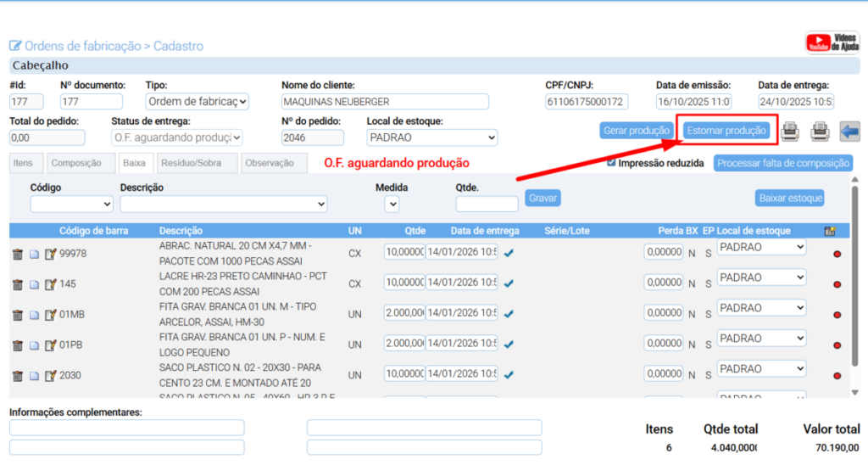This screenshot has height=465, width=868.
Task: Open the document icon for item 99978
Action: (34, 254)
